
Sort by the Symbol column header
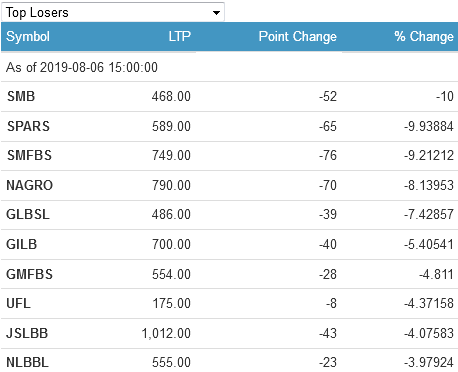tap(28, 36)
